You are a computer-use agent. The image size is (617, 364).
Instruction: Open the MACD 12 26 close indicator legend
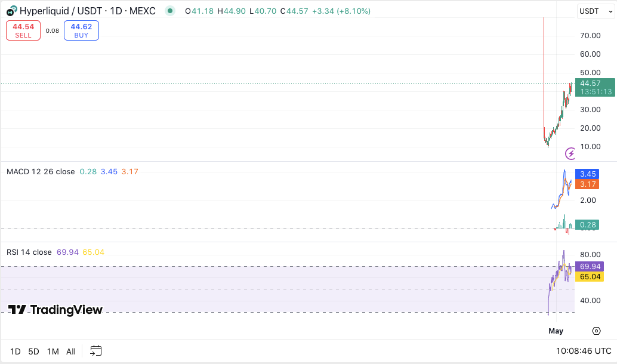[x=41, y=172]
